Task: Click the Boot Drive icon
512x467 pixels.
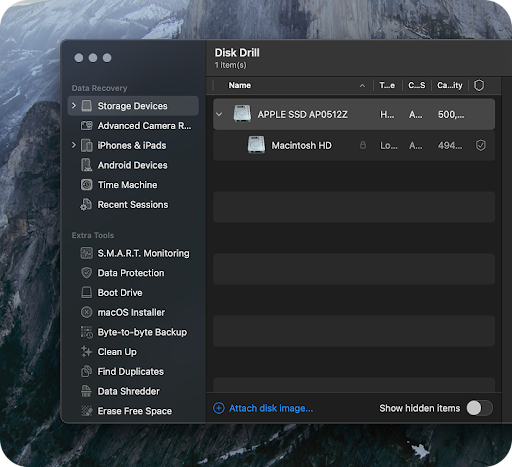Action: coord(87,293)
